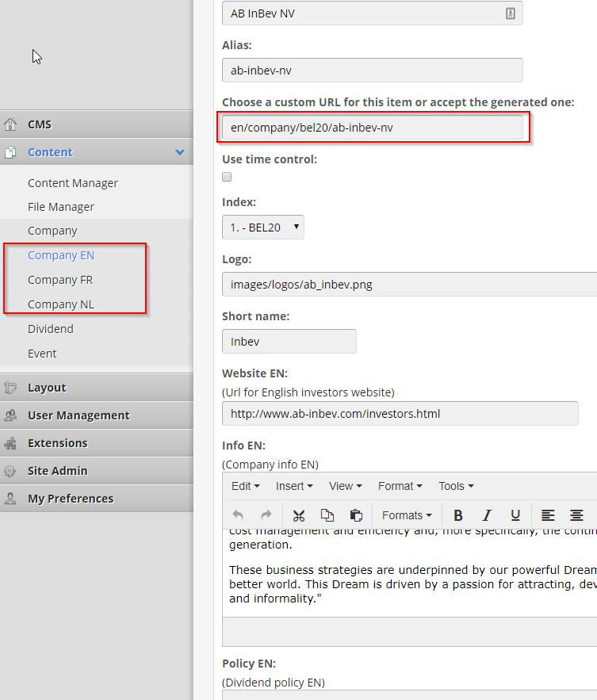Open the Format menu of the editor
Image resolution: width=597 pixels, height=700 pixels.
point(400,486)
